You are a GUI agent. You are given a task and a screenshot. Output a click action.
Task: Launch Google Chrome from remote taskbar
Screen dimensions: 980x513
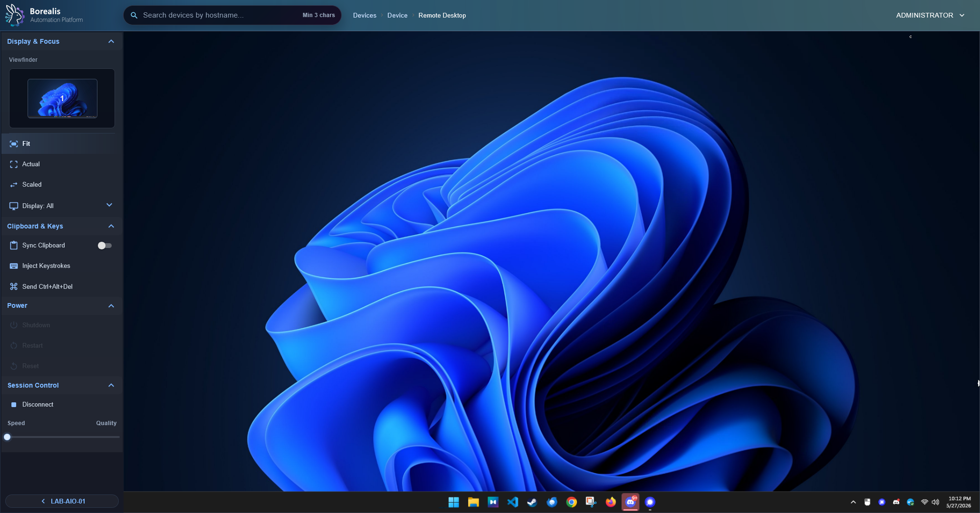(571, 502)
